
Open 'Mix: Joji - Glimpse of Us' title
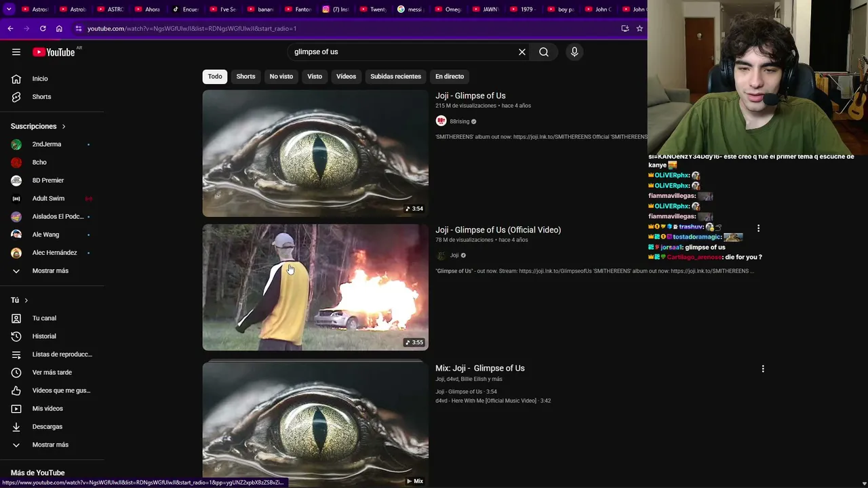pos(480,368)
